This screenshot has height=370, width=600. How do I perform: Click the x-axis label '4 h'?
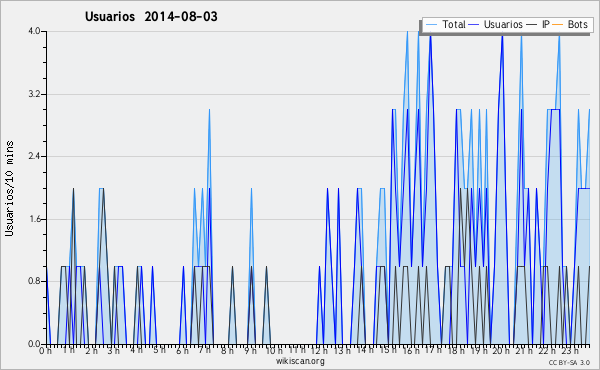click(136, 350)
